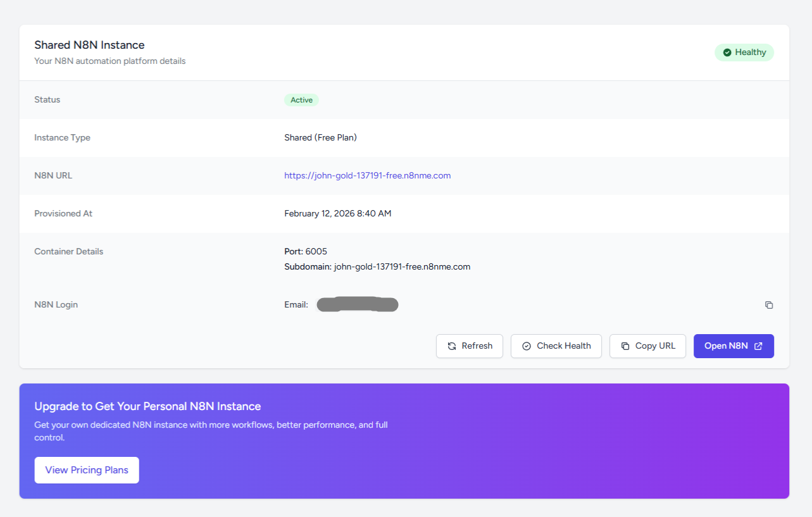Click the green Healthy status indicator
812x517 pixels.
pyautogui.click(x=744, y=53)
